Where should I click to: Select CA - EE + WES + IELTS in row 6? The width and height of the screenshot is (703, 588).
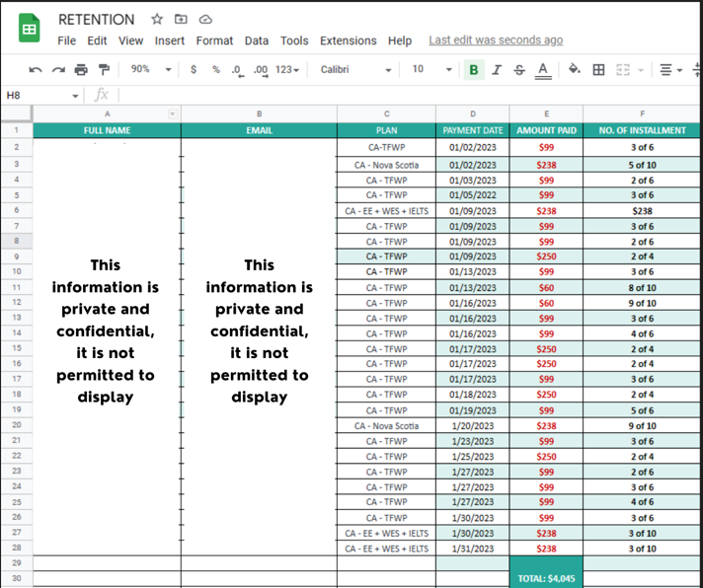pyautogui.click(x=386, y=211)
